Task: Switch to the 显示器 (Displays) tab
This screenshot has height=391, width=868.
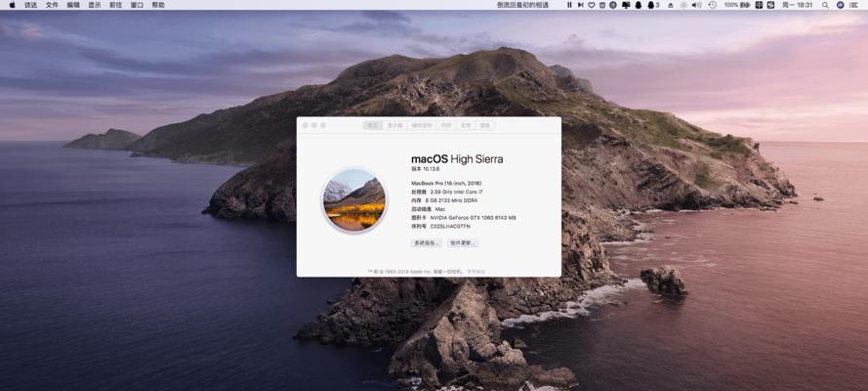Action: (x=395, y=126)
